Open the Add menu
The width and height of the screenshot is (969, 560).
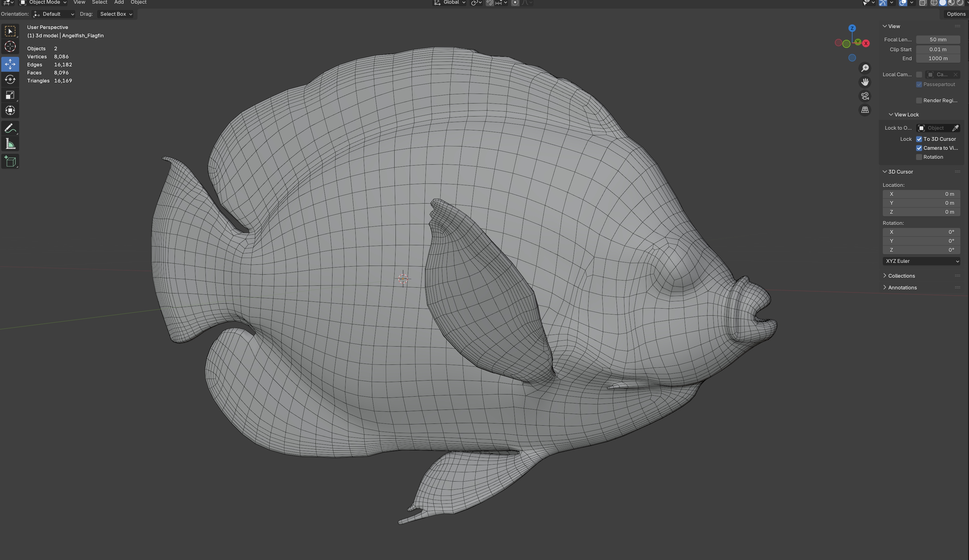119,2
